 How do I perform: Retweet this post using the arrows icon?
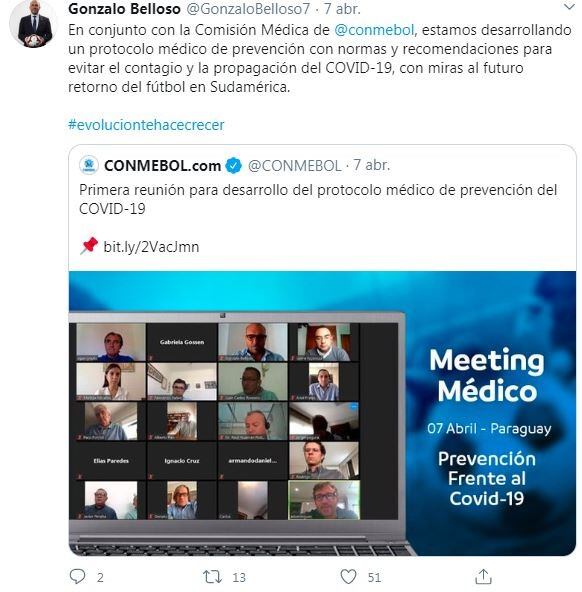click(x=212, y=577)
